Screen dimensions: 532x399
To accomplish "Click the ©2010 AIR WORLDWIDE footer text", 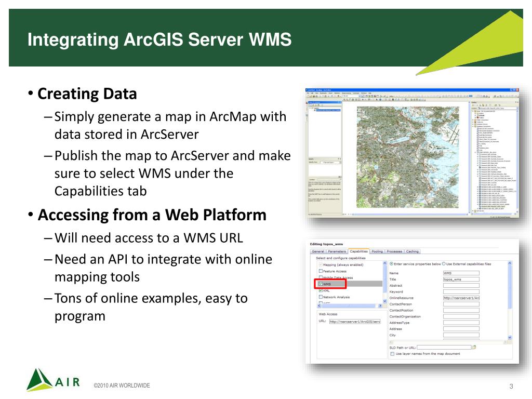I will (122, 385).
